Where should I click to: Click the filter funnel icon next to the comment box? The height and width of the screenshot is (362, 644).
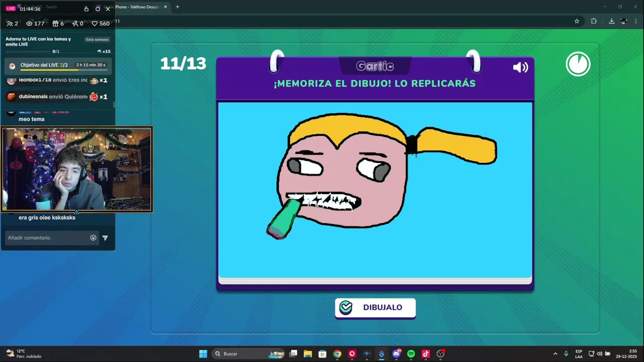click(105, 238)
